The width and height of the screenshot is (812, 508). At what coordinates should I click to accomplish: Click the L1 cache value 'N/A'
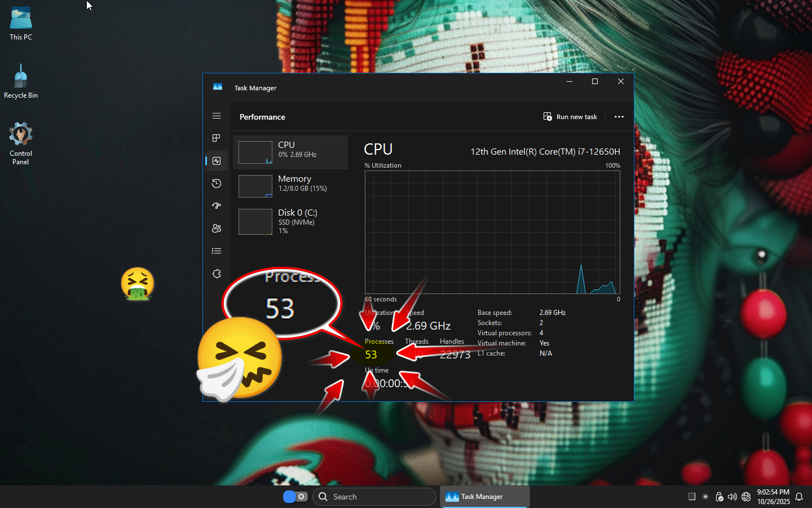click(x=546, y=353)
